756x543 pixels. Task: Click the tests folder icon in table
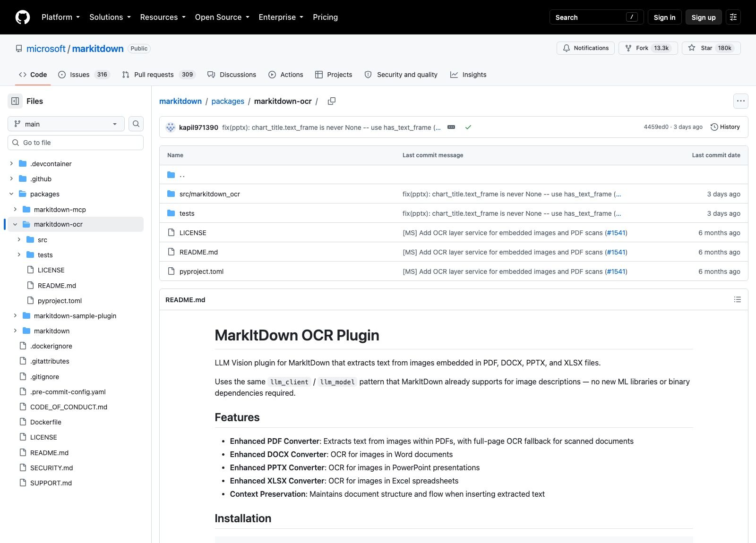click(171, 213)
